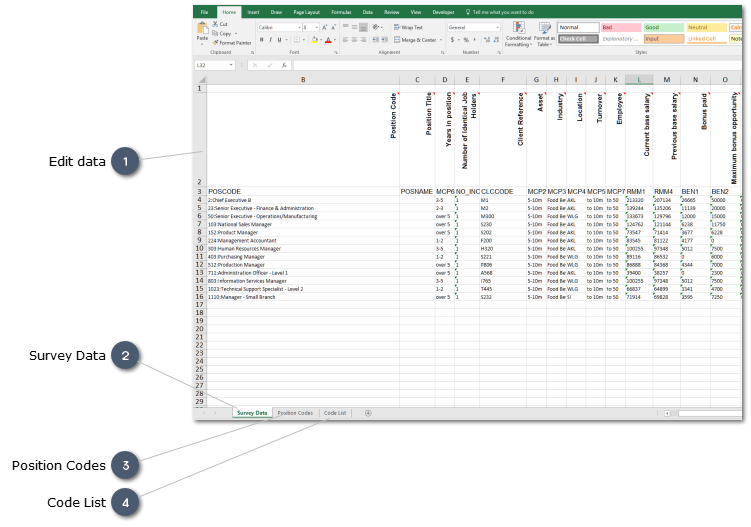Viewport: 751px width, 527px height.
Task: Center text horizontally in cell
Action: click(x=354, y=40)
